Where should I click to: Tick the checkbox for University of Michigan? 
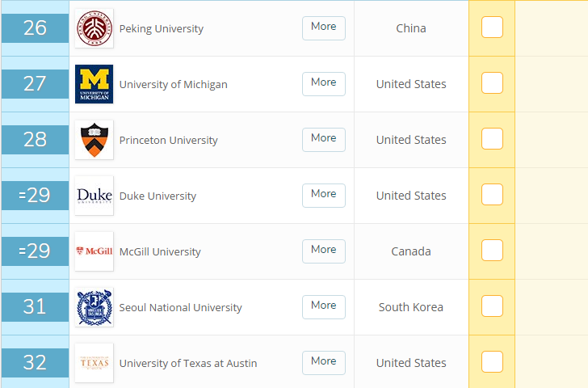coord(492,83)
